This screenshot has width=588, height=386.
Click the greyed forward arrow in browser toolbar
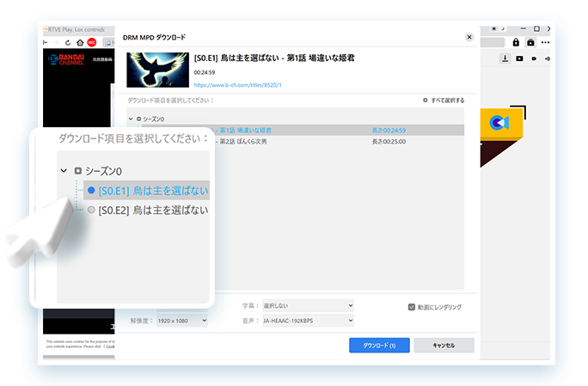pyautogui.click(x=56, y=42)
